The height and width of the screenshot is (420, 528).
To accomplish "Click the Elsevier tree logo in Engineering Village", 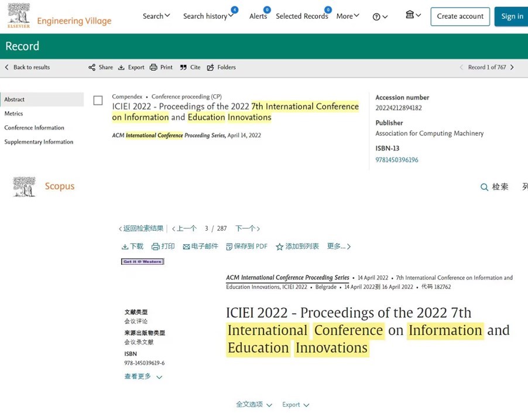I will [19, 15].
